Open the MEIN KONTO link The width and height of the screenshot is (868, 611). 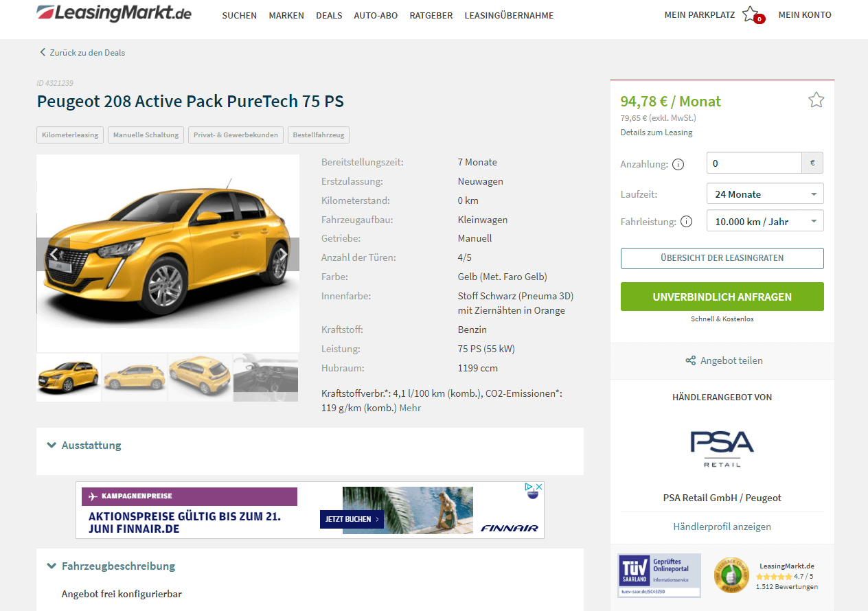coord(805,14)
